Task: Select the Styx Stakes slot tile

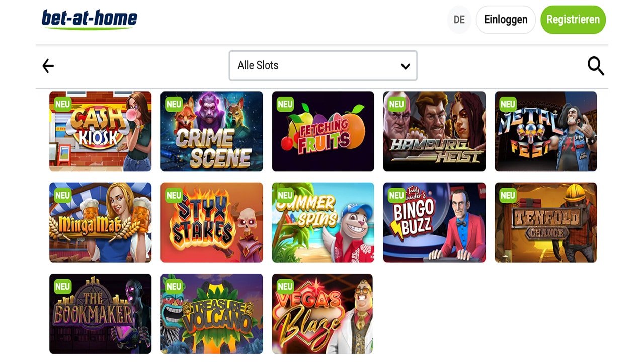Action: 211,222
